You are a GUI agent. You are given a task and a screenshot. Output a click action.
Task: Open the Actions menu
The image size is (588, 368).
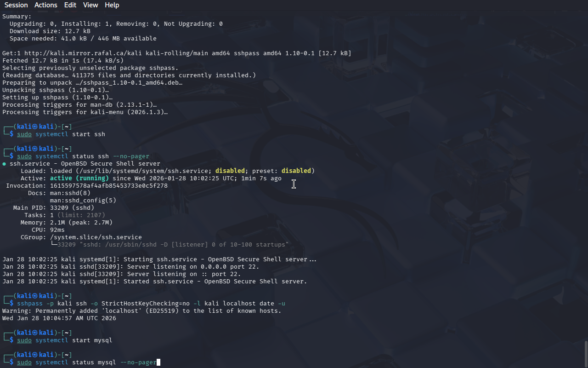(x=46, y=5)
